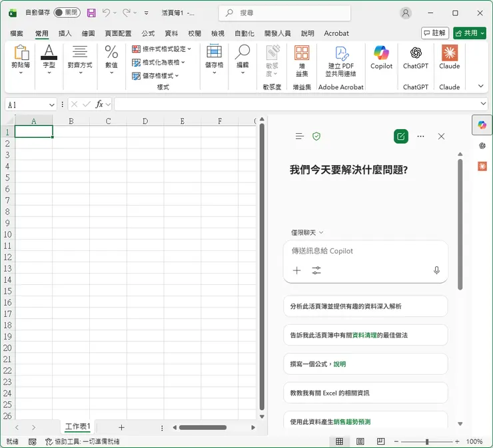
Task: Switch to Page Break Preview icon
Action: click(381, 441)
